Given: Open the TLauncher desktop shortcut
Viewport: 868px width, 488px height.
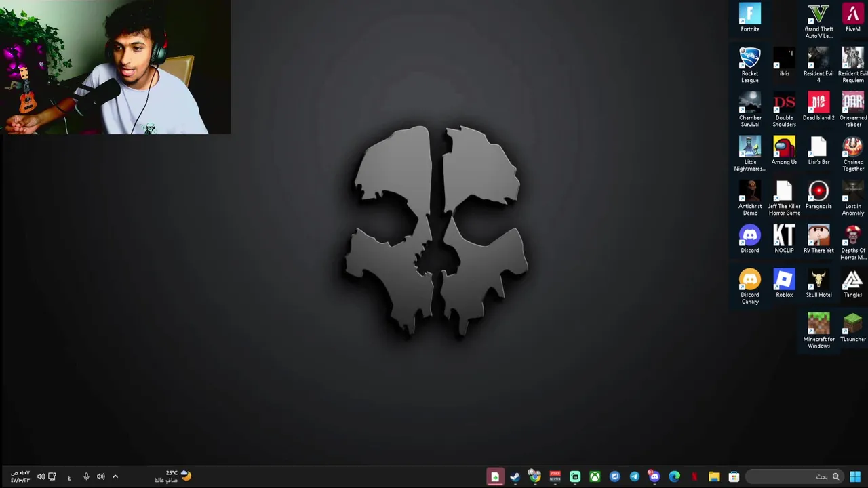Looking at the screenshot, I should tap(853, 327).
